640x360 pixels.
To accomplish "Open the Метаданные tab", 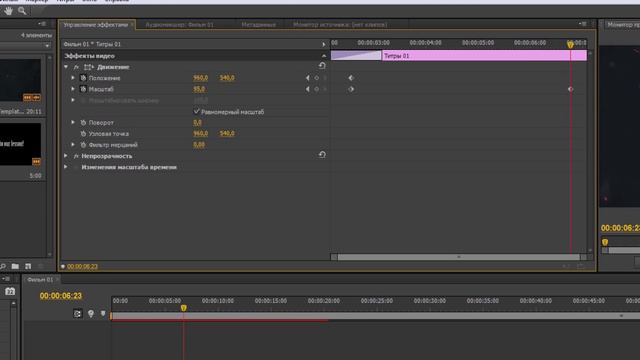I will [258, 24].
